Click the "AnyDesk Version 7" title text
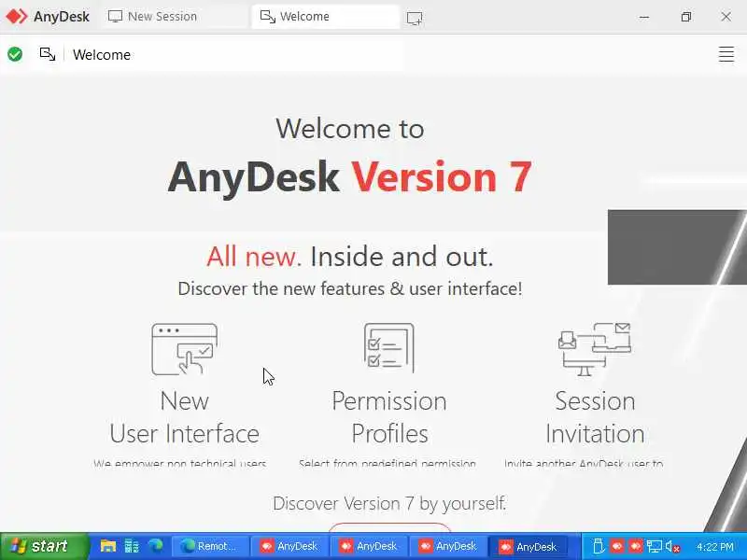 coord(349,177)
